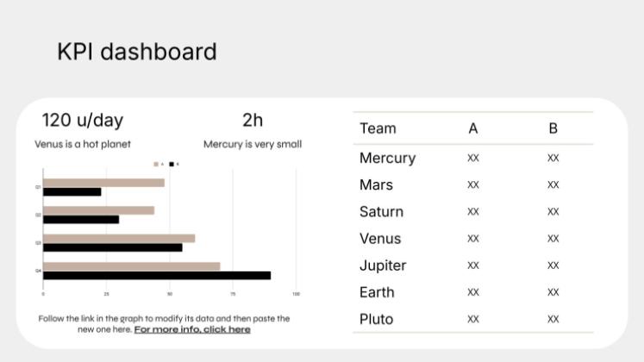Click the Pluto row label in table
The height and width of the screenshot is (362, 644).
376,319
